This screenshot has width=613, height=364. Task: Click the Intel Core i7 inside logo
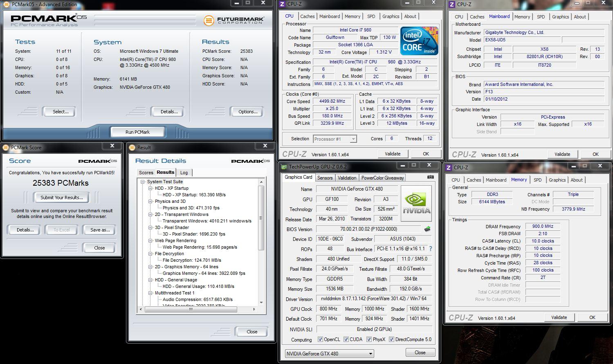[x=419, y=41]
